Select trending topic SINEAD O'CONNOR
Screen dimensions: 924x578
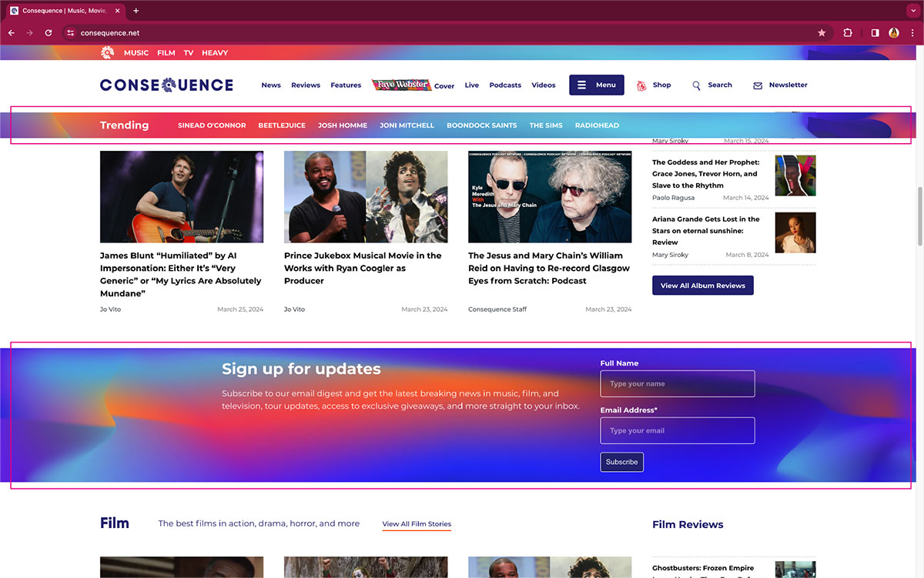click(212, 125)
